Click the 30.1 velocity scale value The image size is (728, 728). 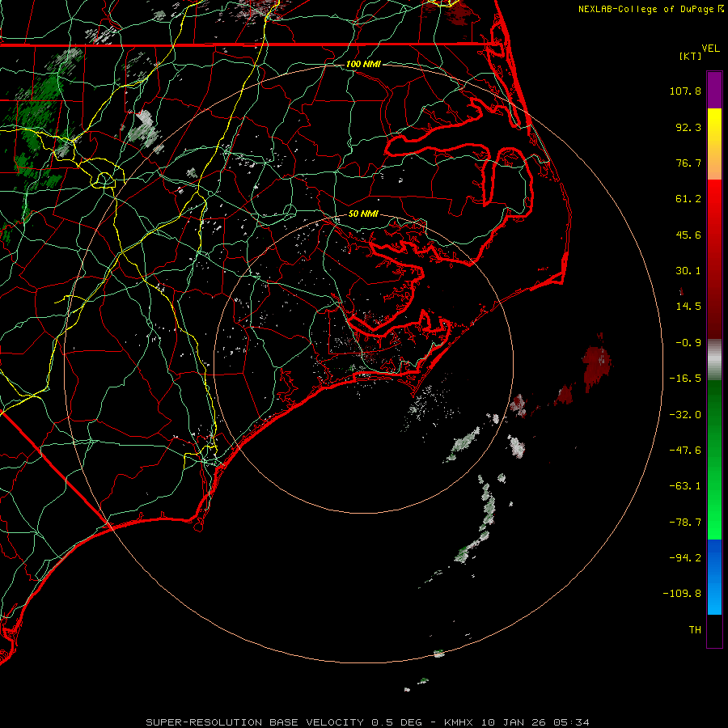coord(688,271)
